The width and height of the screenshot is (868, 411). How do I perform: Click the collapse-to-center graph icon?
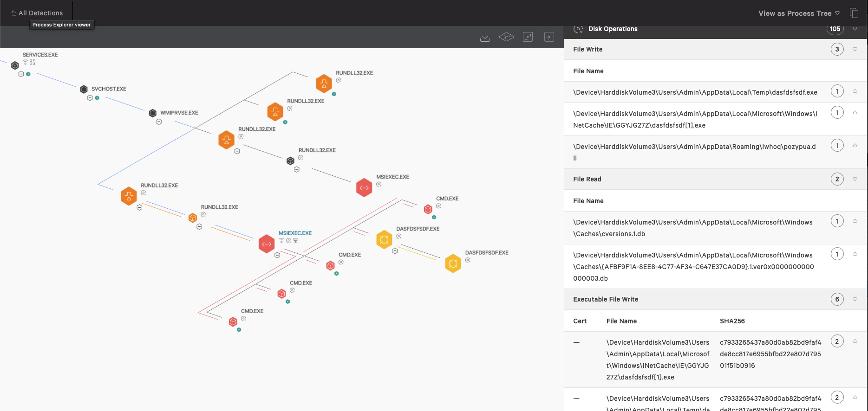(549, 37)
